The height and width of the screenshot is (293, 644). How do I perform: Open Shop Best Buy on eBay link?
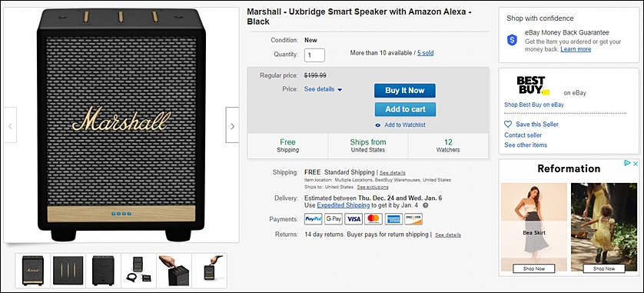[534, 105]
